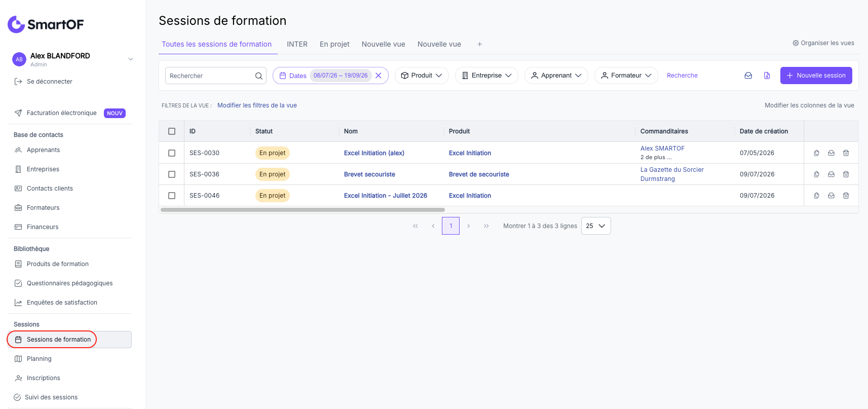
Task: Click mail icon for row SES-0030
Action: pos(831,153)
